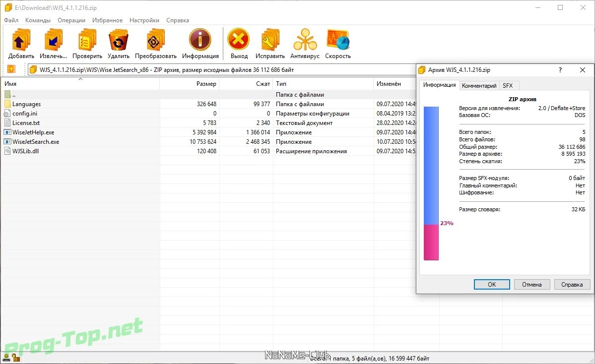Viewport: 595px width, 364px height.
Task: Open the Информация toolbar icon
Action: coord(200,39)
